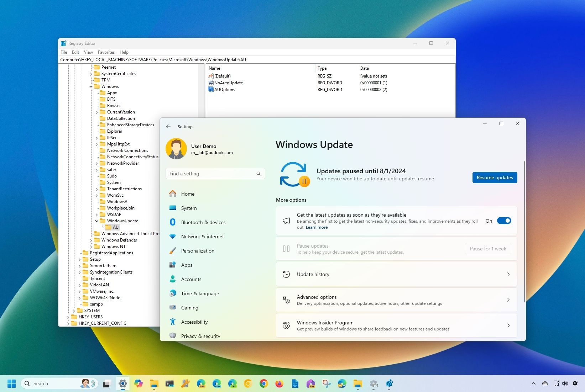Open Home in the Settings sidebar
The width and height of the screenshot is (585, 392).
click(x=188, y=194)
